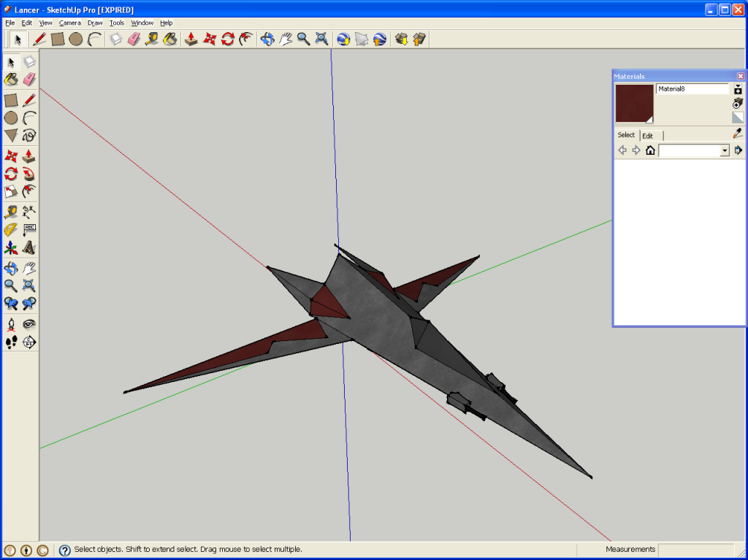Open the Camera menu
This screenshot has height=560, width=748.
(x=69, y=23)
